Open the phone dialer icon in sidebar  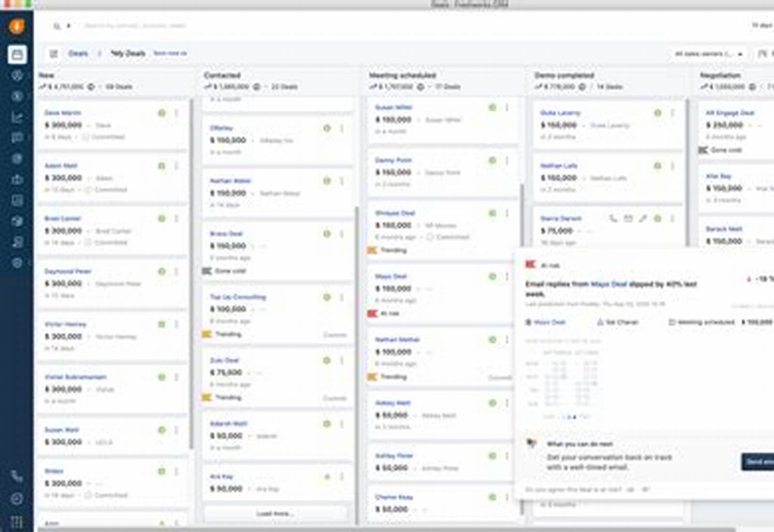pyautogui.click(x=17, y=477)
